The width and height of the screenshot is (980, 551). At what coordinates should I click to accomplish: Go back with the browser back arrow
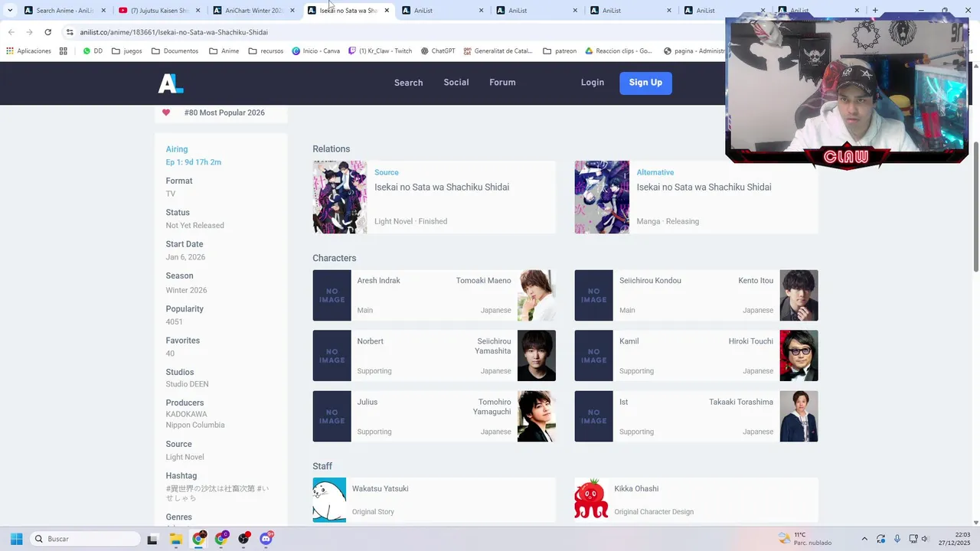click(x=11, y=32)
